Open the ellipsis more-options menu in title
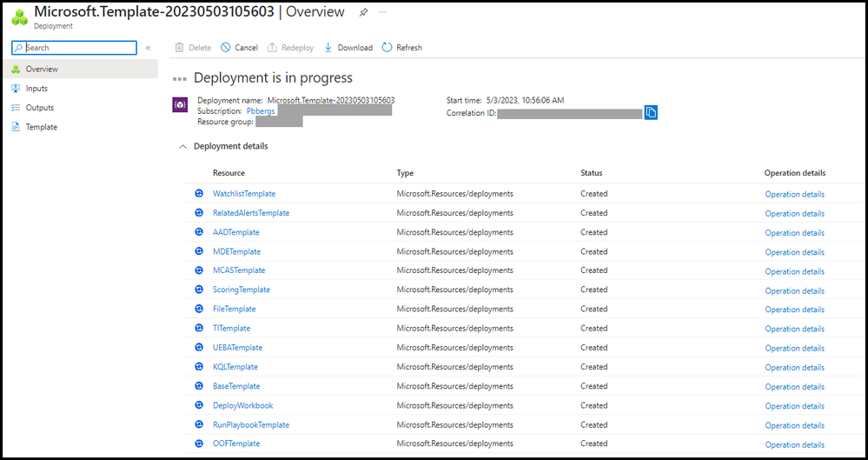This screenshot has width=868, height=460. point(382,12)
